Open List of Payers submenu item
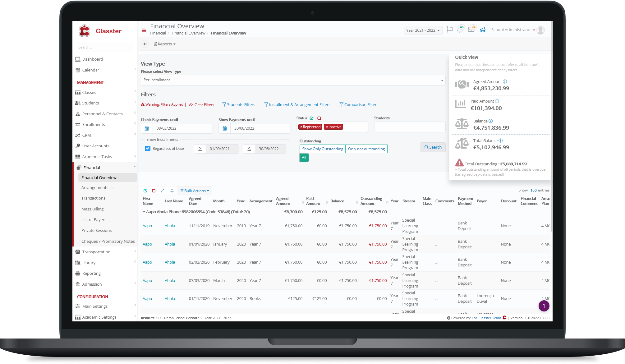625x364 pixels. [x=94, y=220]
